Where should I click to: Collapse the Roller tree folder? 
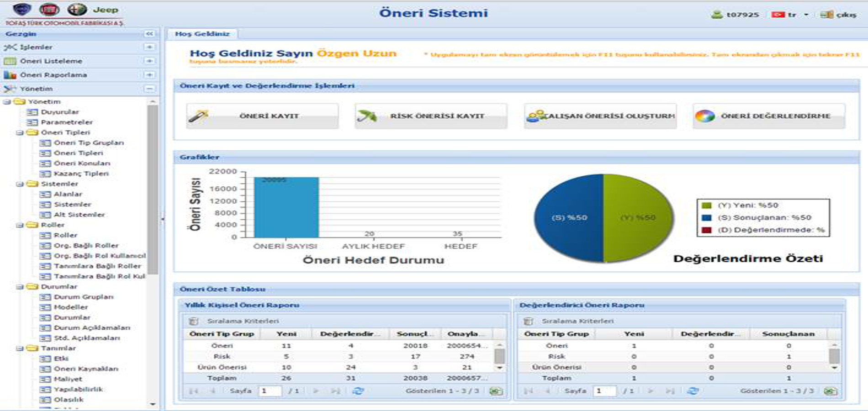pyautogui.click(x=20, y=225)
